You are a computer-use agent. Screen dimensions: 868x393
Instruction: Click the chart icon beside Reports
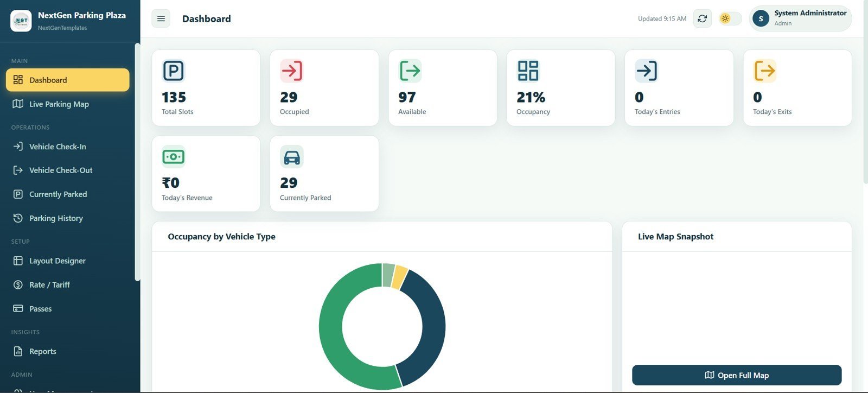pyautogui.click(x=18, y=351)
